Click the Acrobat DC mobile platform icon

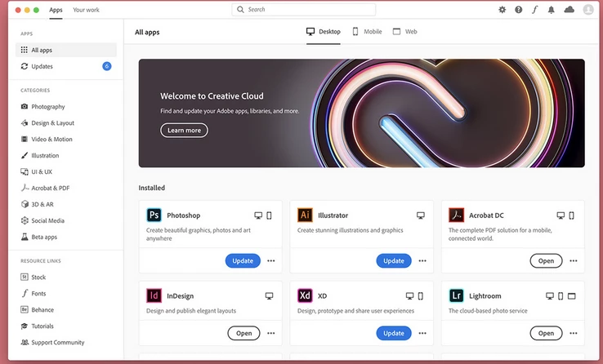pos(571,215)
